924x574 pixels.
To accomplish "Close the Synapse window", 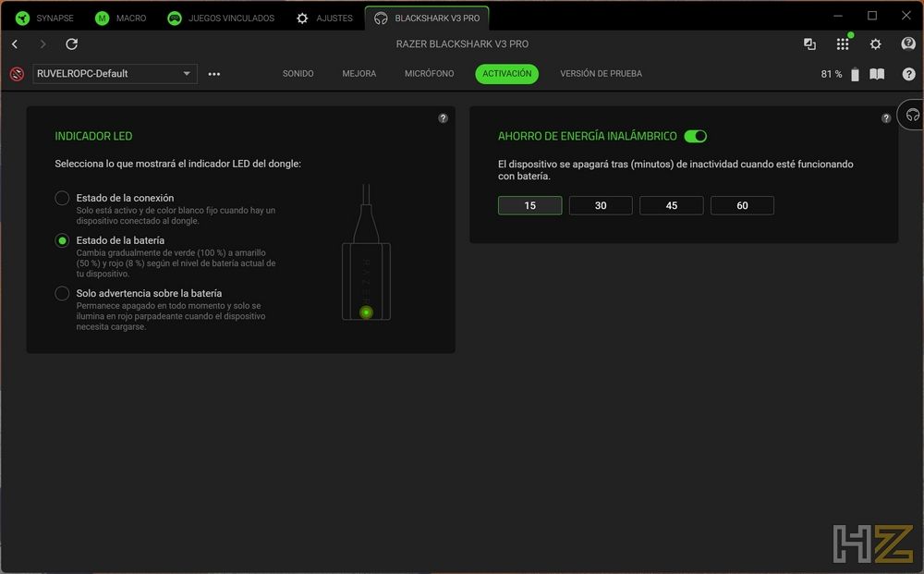I will (906, 16).
